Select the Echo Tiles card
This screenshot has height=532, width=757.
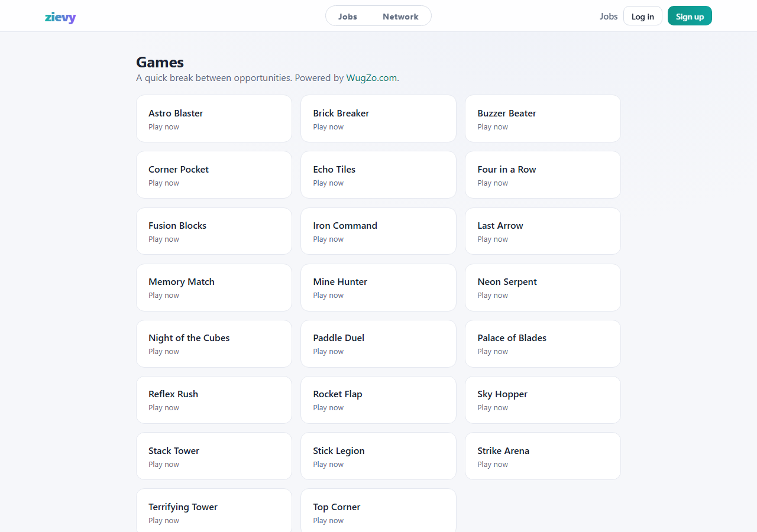378,175
